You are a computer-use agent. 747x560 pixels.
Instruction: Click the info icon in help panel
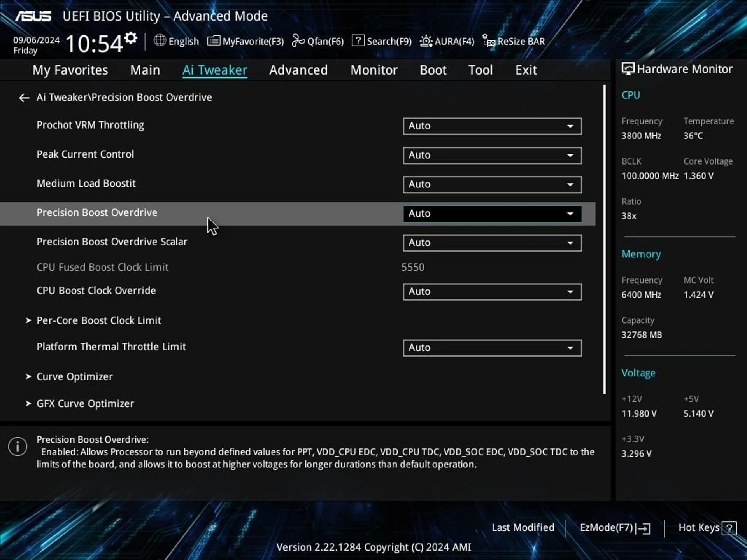[x=18, y=446]
